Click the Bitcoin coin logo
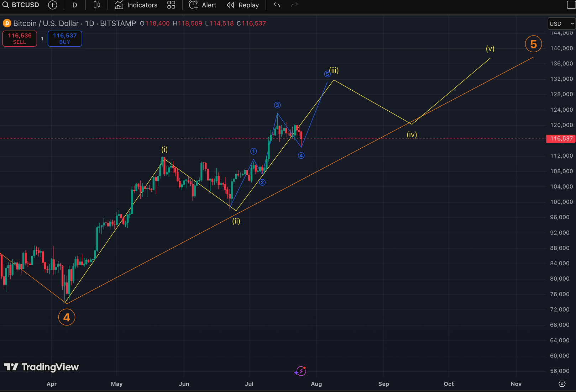 [x=6, y=23]
